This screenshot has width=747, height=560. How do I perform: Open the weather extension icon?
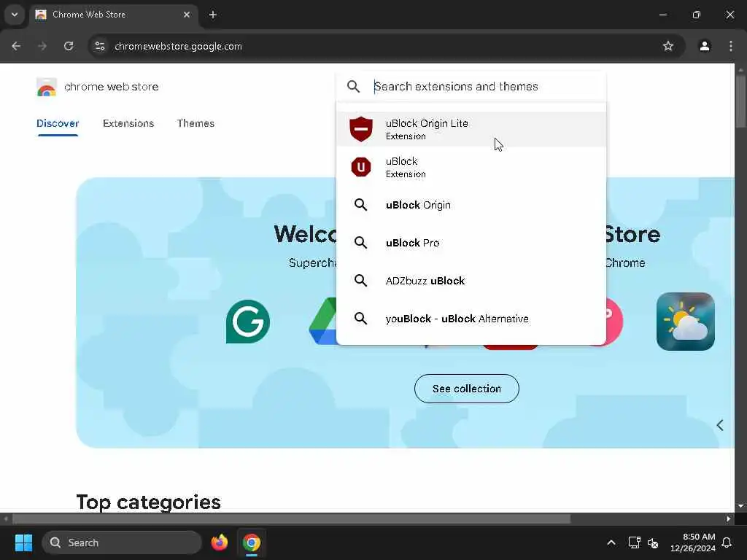(685, 322)
